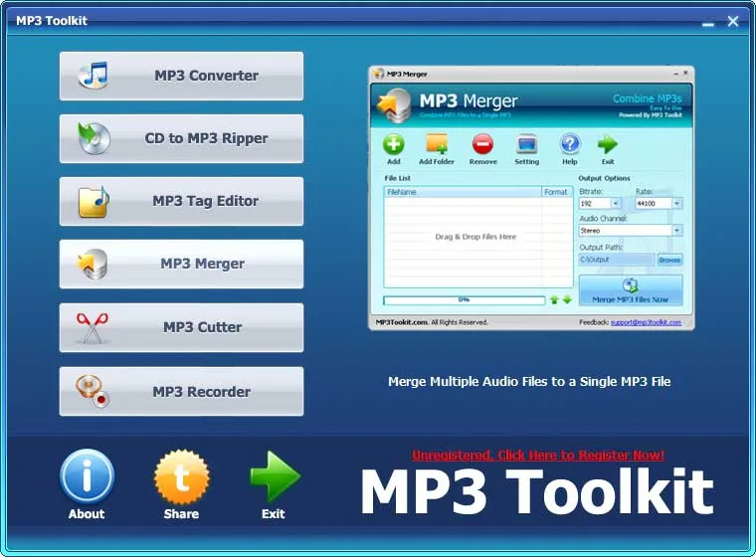Click the MP3 Merger preview thumbnail
756x557 pixels.
click(531, 198)
